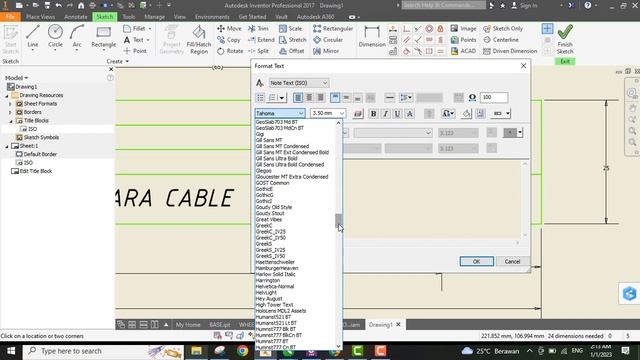Select the Trim tool
Image resolution: width=640 pixels, height=360 pixels.
pyautogui.click(x=258, y=29)
